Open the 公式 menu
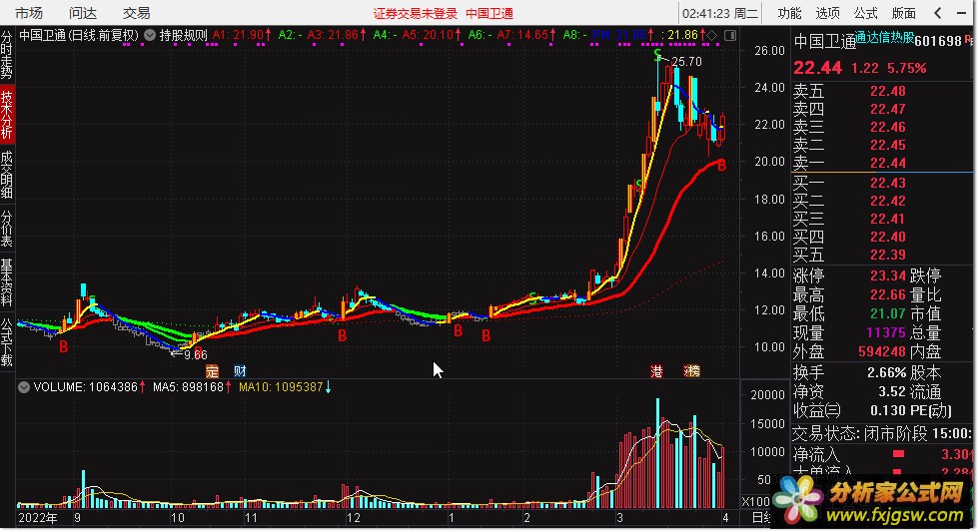 click(x=866, y=13)
